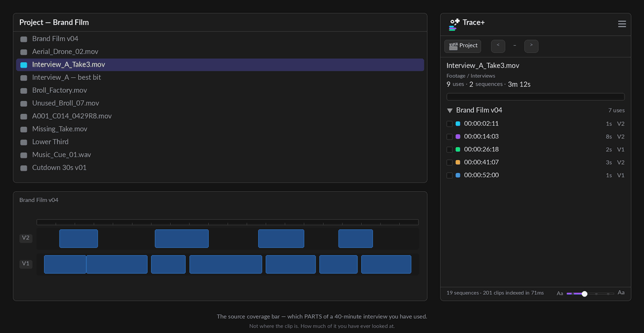Open the Trace+ hamburger menu
644x333 pixels.
point(622,24)
